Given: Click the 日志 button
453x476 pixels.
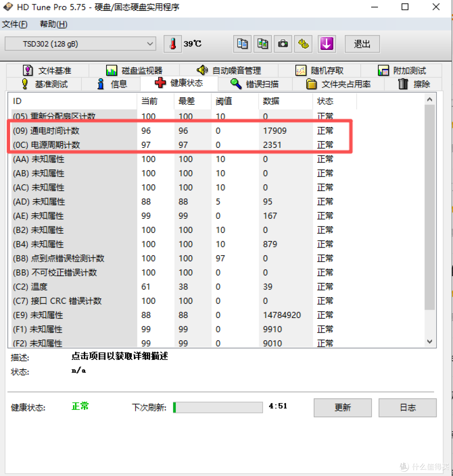Looking at the screenshot, I should 407,408.
